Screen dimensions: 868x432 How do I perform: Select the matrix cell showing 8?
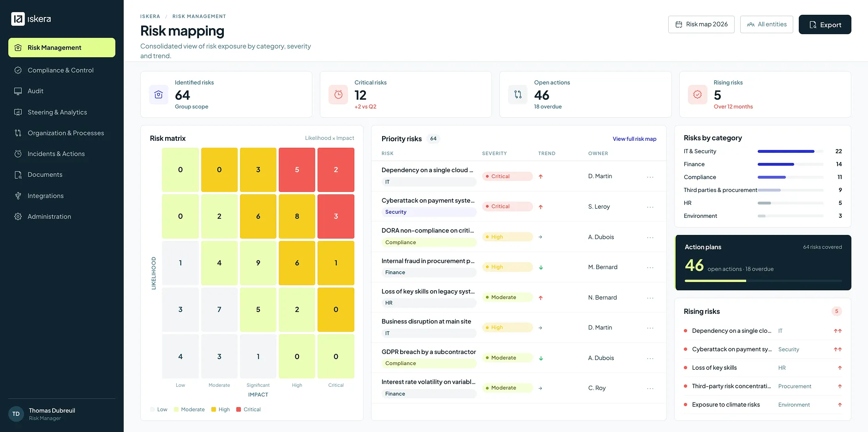click(x=297, y=216)
